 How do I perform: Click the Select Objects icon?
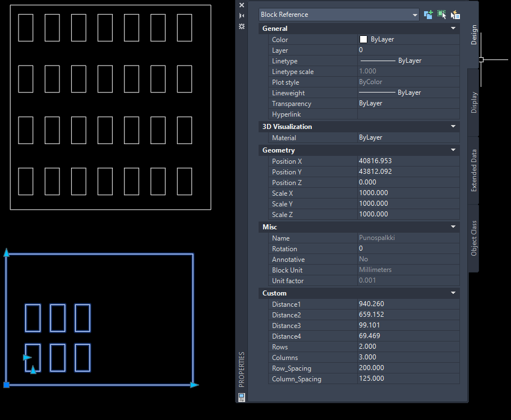441,15
